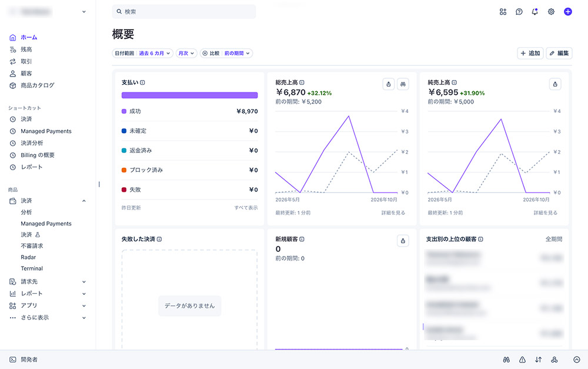The height and width of the screenshot is (369, 588).
Task: Click the 追加 button
Action: click(530, 54)
